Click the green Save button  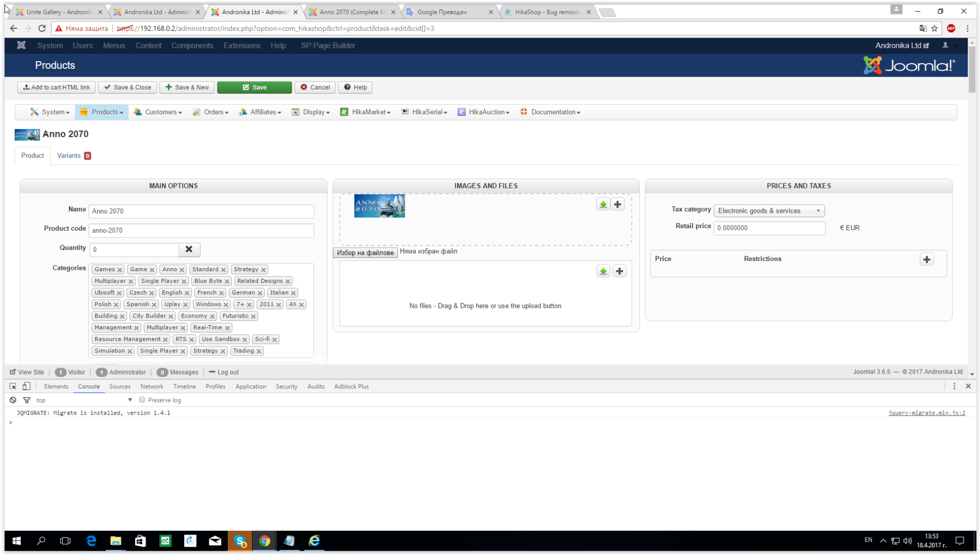pyautogui.click(x=255, y=87)
